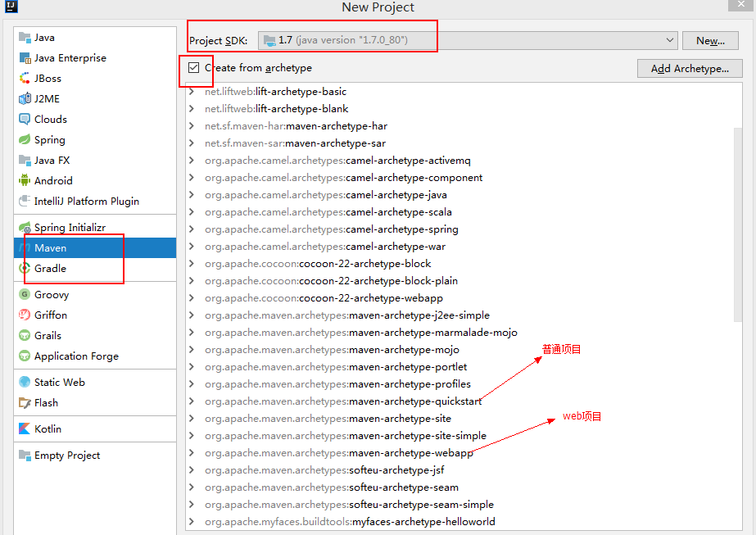756x535 pixels.
Task: Click the Groovy icon
Action: tap(25, 294)
